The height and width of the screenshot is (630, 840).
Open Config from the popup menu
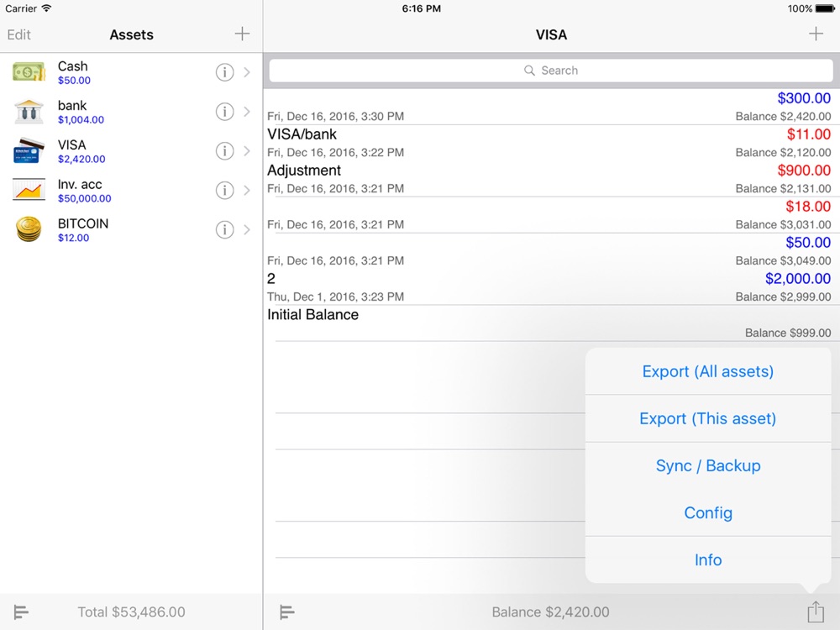(707, 512)
